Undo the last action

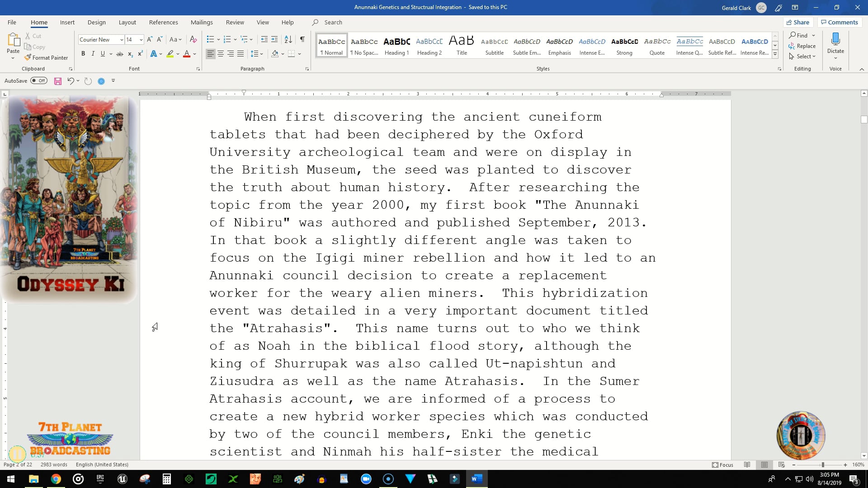tap(71, 81)
